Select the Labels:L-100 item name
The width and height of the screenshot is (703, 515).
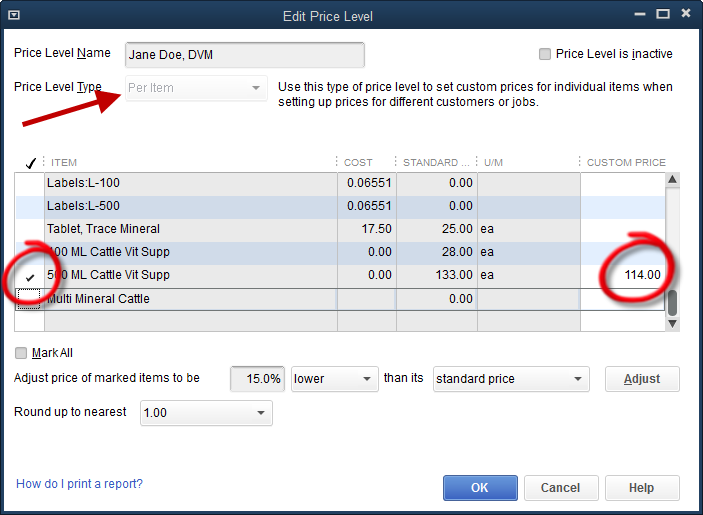point(83,183)
